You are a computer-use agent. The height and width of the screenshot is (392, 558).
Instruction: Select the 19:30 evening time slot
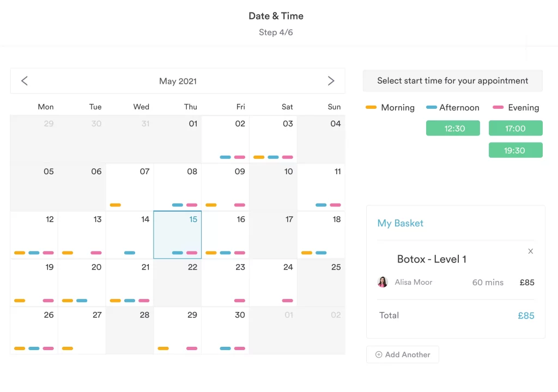coord(515,150)
